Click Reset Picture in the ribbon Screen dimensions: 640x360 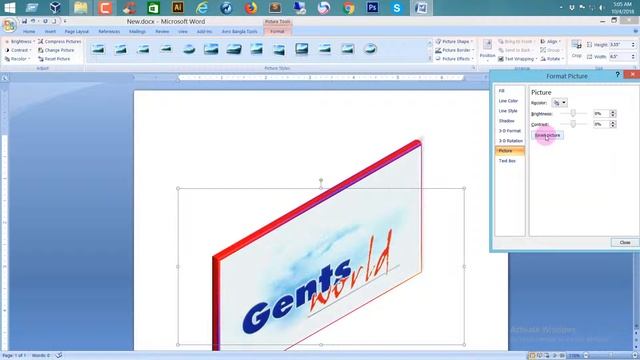coord(54,59)
